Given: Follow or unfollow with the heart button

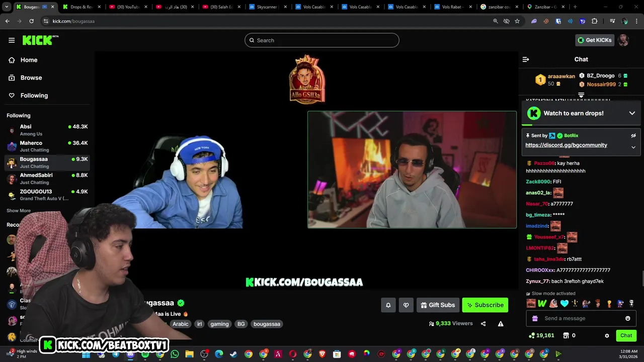Looking at the screenshot, I should pos(406,305).
